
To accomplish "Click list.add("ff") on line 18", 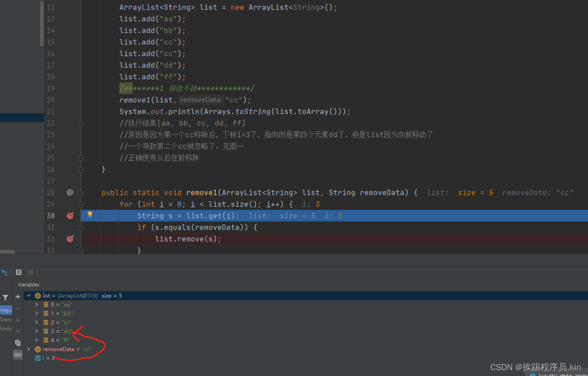I will pyautogui.click(x=152, y=77).
